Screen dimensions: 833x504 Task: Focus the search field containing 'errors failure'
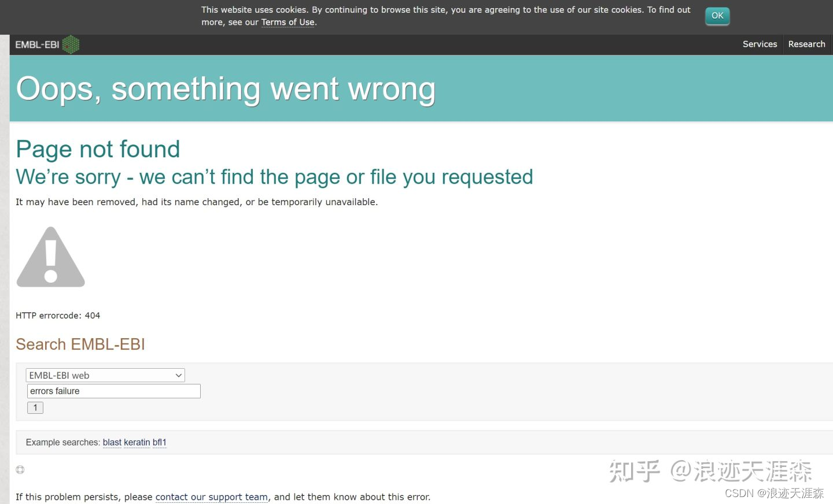[114, 391]
